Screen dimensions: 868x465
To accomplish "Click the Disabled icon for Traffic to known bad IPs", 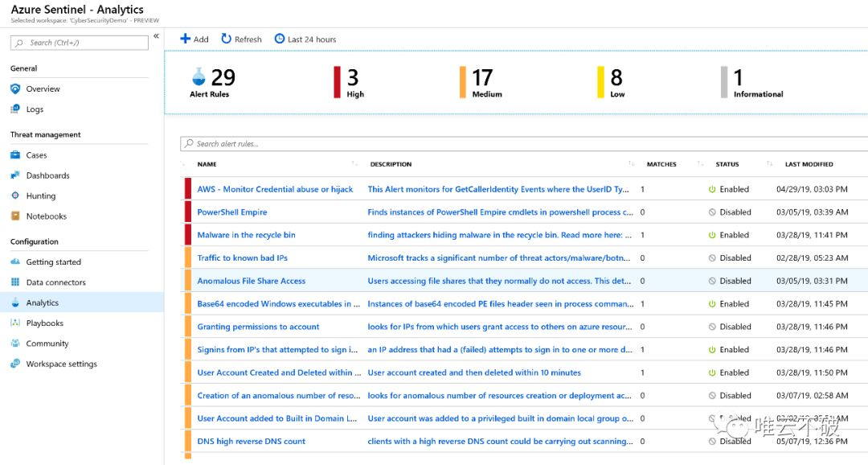I will pos(712,258).
